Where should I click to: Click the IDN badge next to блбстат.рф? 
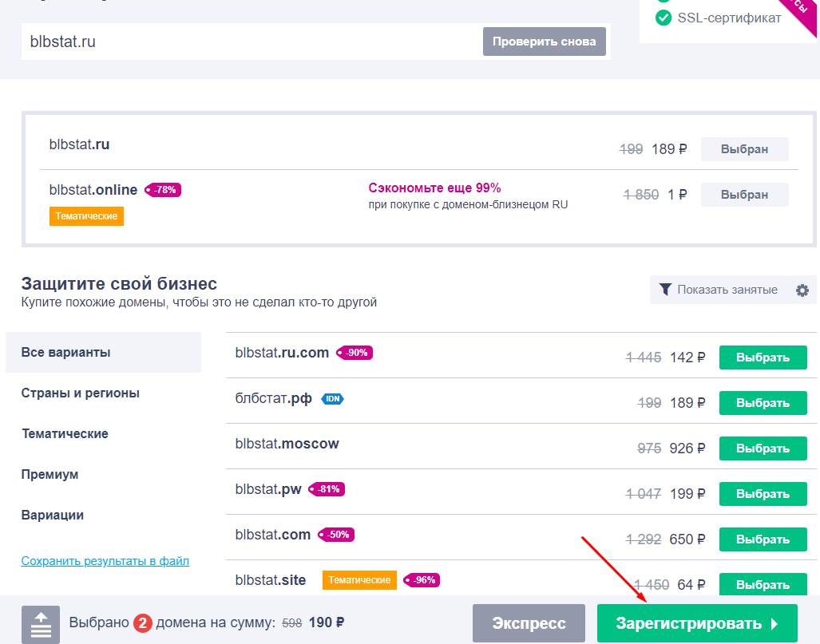pos(332,398)
